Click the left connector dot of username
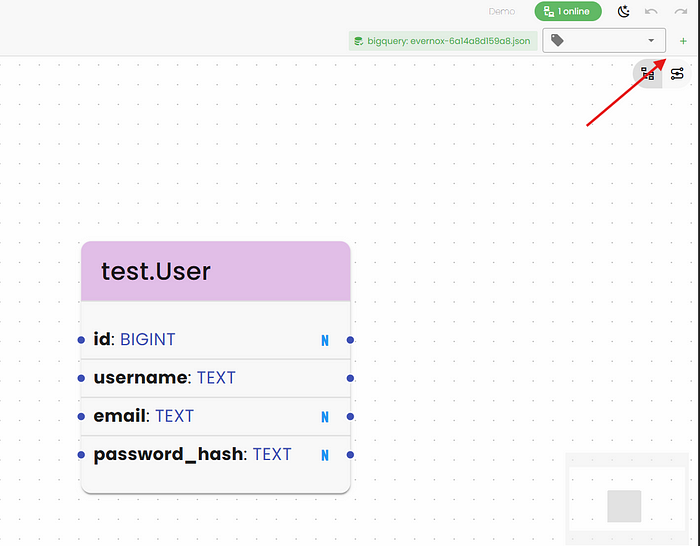 coord(81,378)
